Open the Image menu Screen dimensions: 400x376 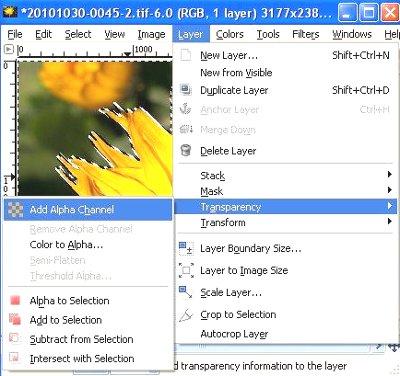coord(151,34)
